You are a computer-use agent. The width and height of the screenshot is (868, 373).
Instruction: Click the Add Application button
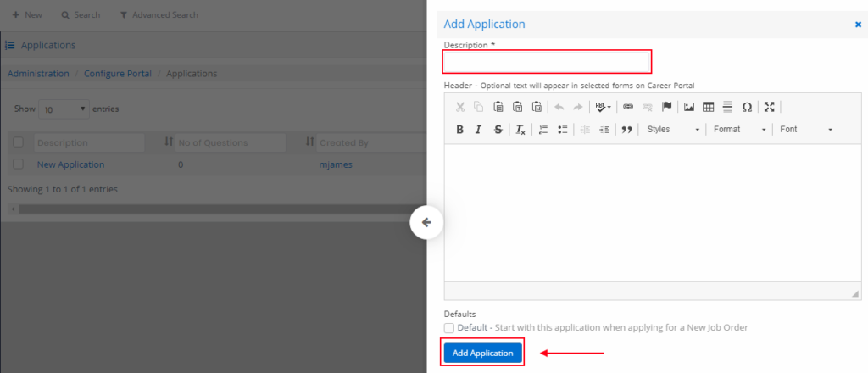pyautogui.click(x=482, y=353)
